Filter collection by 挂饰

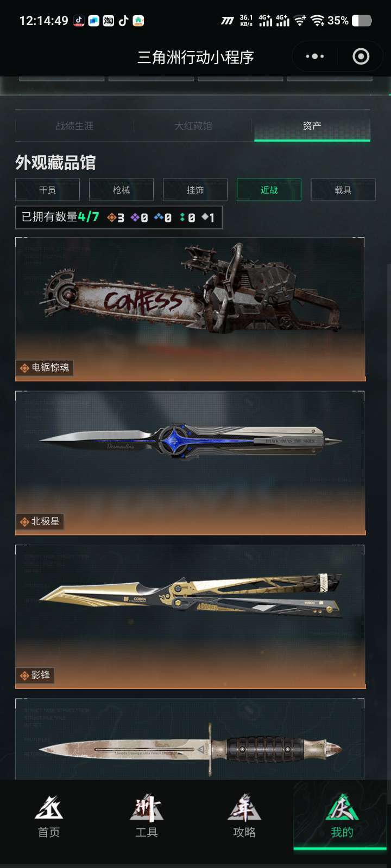point(195,190)
